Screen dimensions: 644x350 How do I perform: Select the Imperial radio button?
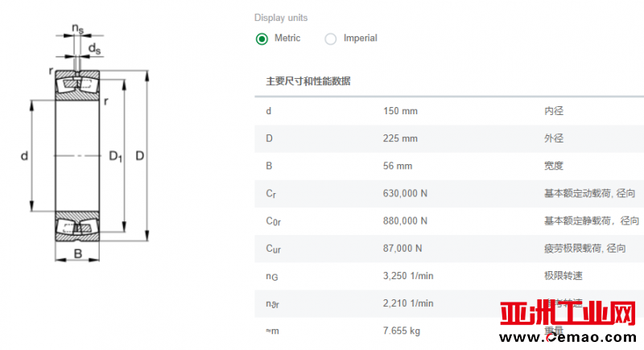click(x=331, y=39)
